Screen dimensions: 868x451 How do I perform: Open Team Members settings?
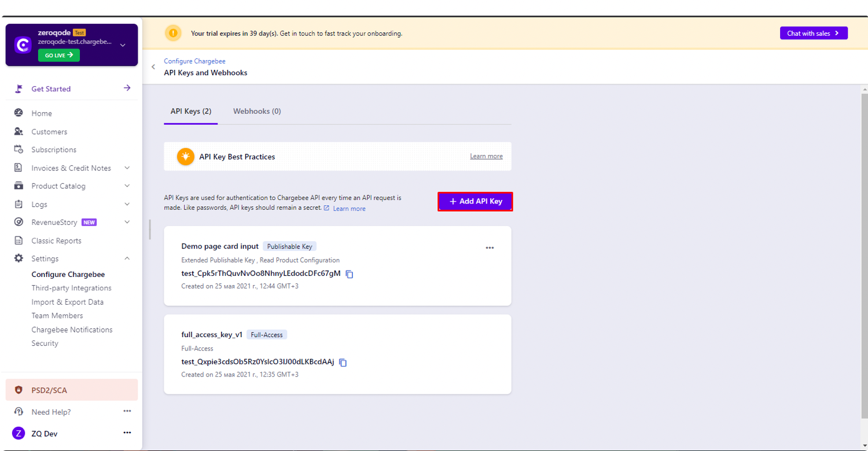[x=57, y=316]
